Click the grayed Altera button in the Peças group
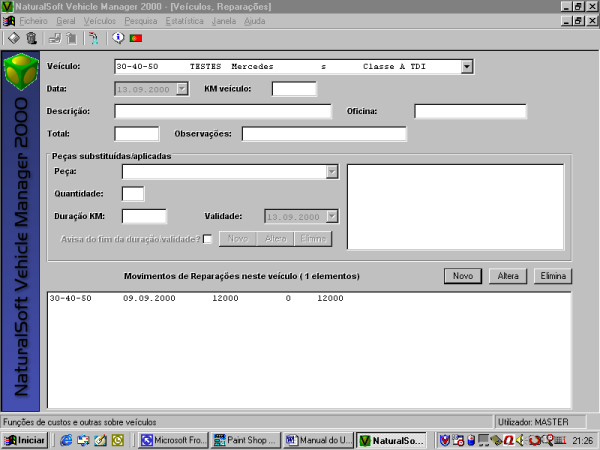Screen dimensions: 600x450 (276, 239)
